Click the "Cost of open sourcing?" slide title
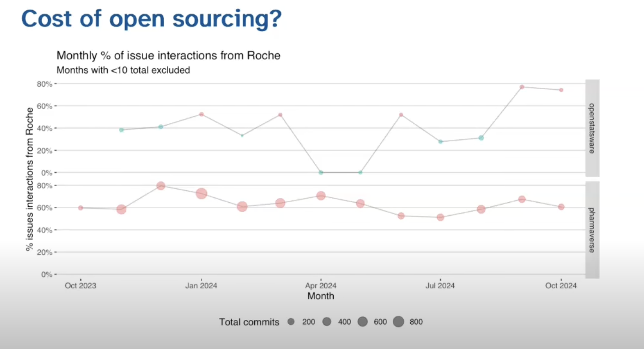This screenshot has width=644, height=349. coord(152,19)
